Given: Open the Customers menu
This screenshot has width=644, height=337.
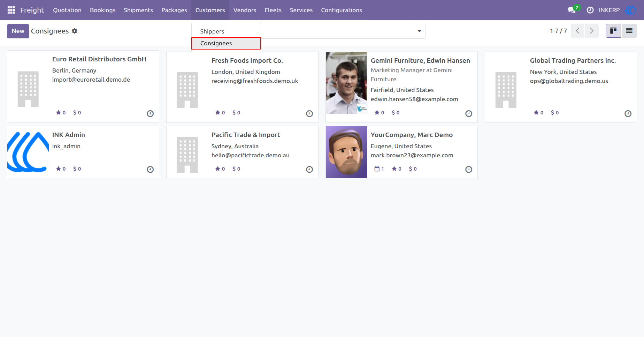Looking at the screenshot, I should coord(210,10).
